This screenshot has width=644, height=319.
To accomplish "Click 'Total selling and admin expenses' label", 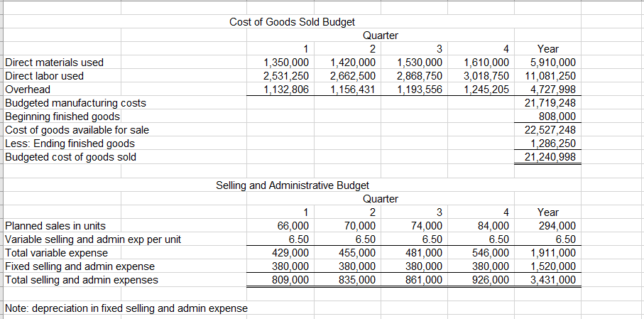I will pyautogui.click(x=82, y=281).
